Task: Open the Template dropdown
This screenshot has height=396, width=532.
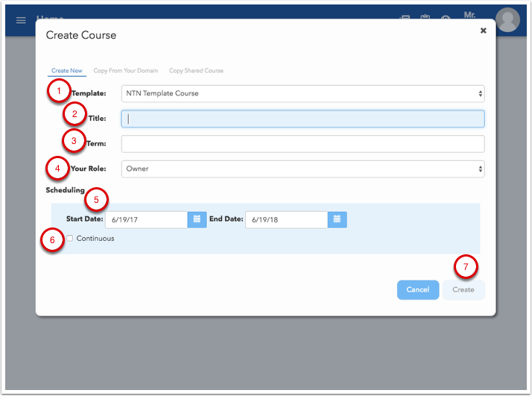Action: click(x=303, y=93)
